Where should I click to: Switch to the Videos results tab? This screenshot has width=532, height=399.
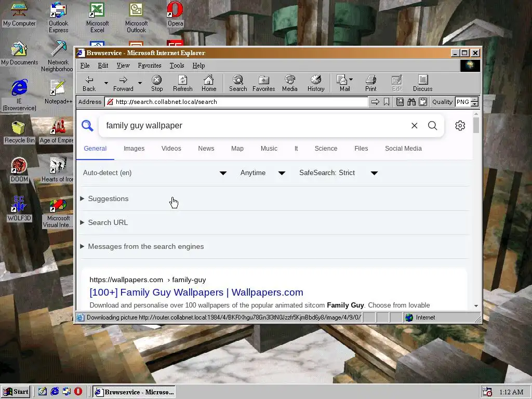pos(171,149)
